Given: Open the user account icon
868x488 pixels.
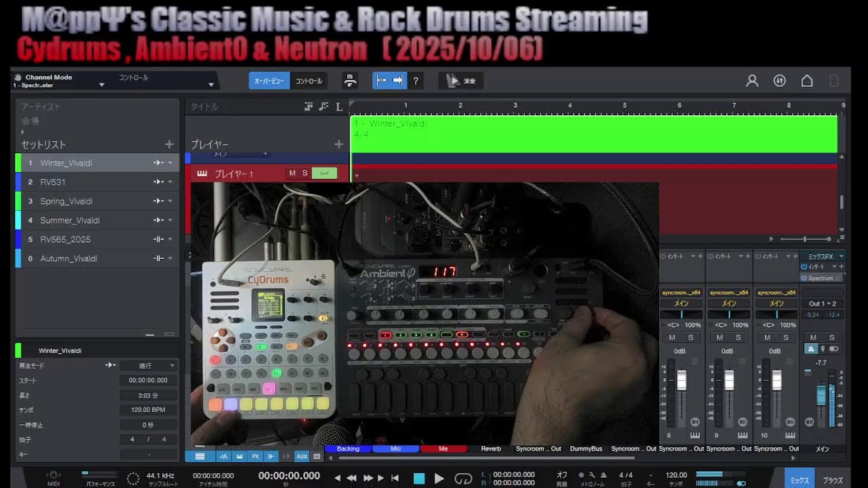Looking at the screenshot, I should click(x=752, y=81).
